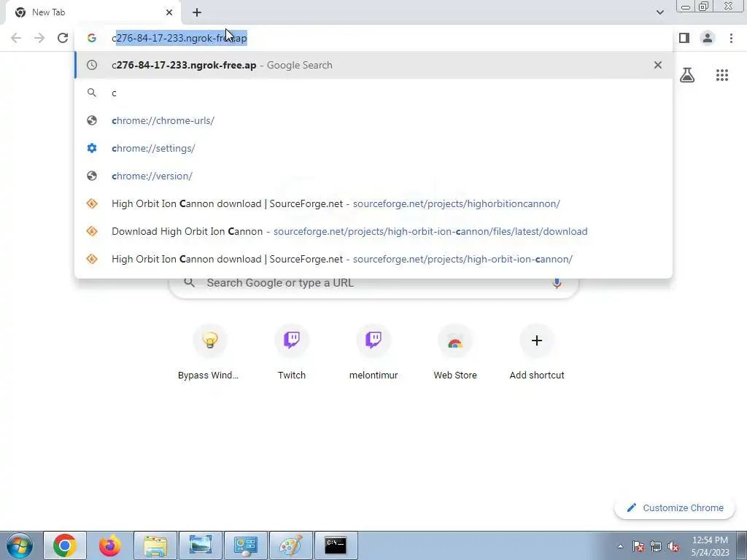
Task: Open the high-orbit-ion-cannon SourceForge suggestion
Action: [373, 259]
